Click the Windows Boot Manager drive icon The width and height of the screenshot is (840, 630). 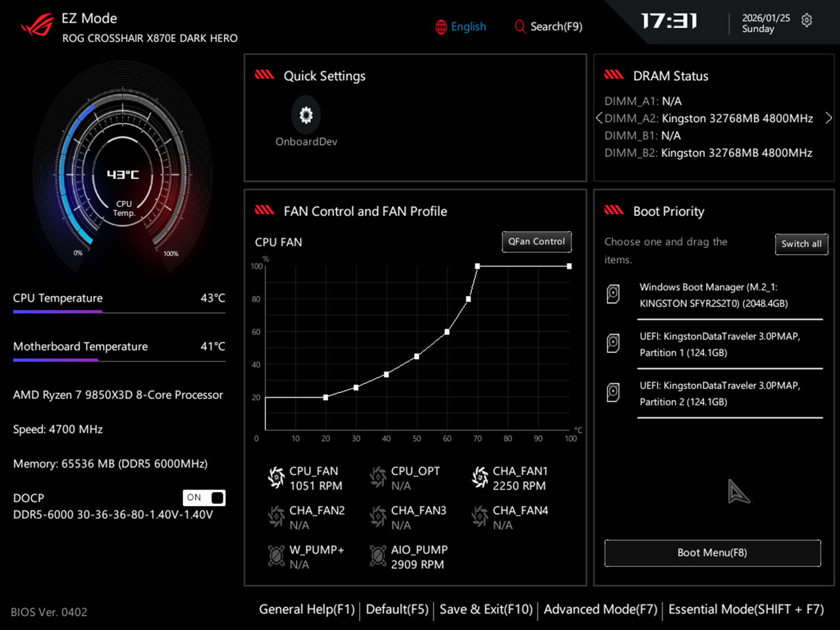tap(613, 294)
